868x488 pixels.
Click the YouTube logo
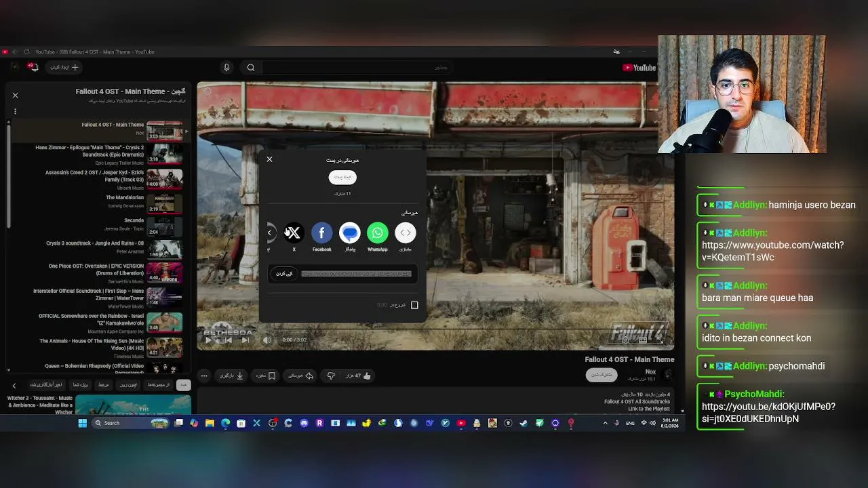[x=639, y=68]
